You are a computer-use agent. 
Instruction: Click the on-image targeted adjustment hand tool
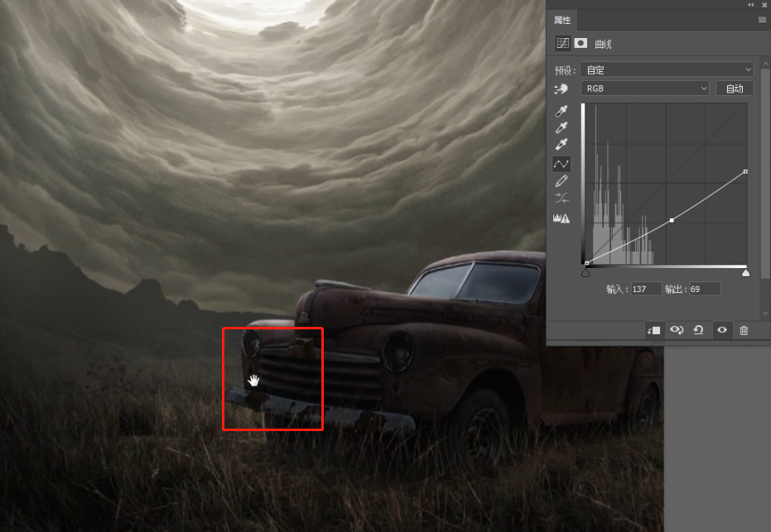coord(562,89)
